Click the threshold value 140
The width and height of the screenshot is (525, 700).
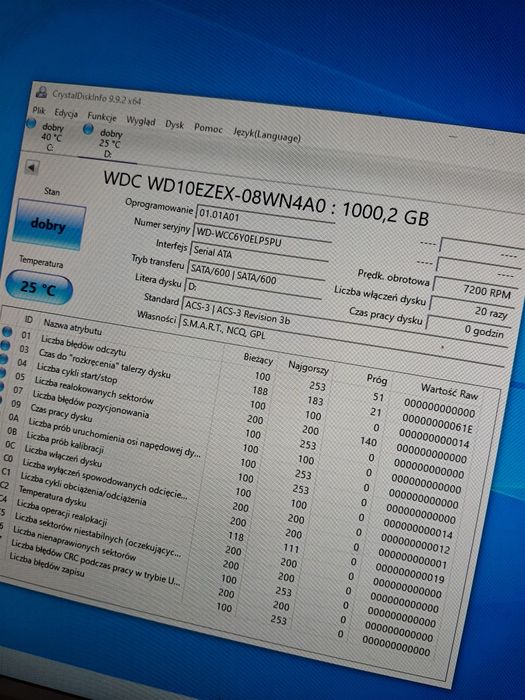coord(368,442)
